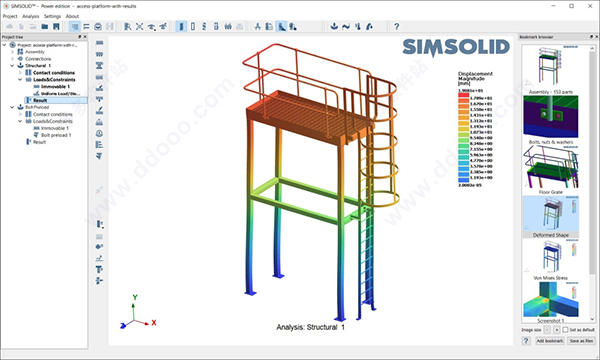This screenshot has height=360, width=600.
Task: Click the round clock-like load icon in workbench
Action: pyautogui.click(x=99, y=134)
